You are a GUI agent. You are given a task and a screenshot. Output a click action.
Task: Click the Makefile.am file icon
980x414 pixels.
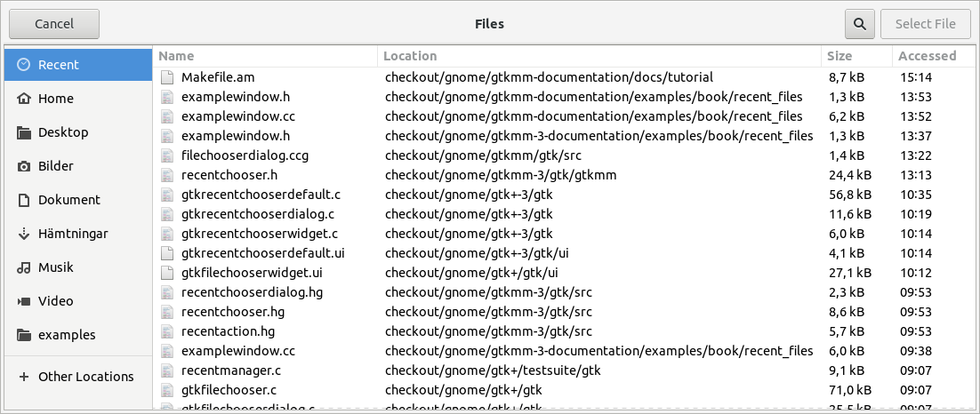[x=167, y=77]
